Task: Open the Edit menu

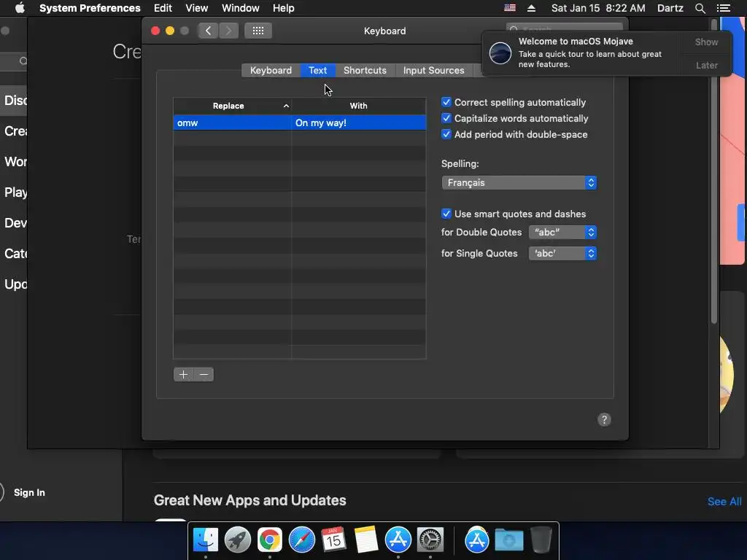Action: [163, 8]
